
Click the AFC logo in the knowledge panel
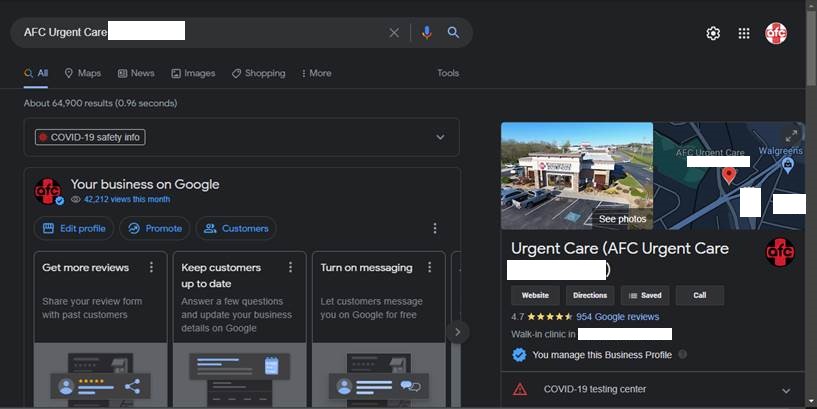(780, 252)
